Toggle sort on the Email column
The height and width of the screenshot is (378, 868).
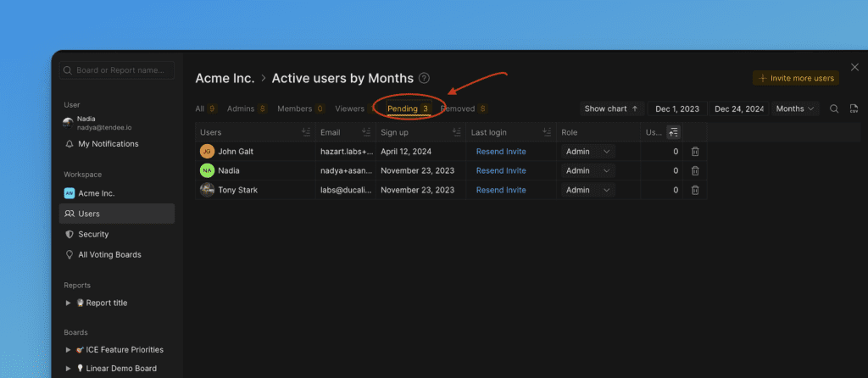point(365,132)
